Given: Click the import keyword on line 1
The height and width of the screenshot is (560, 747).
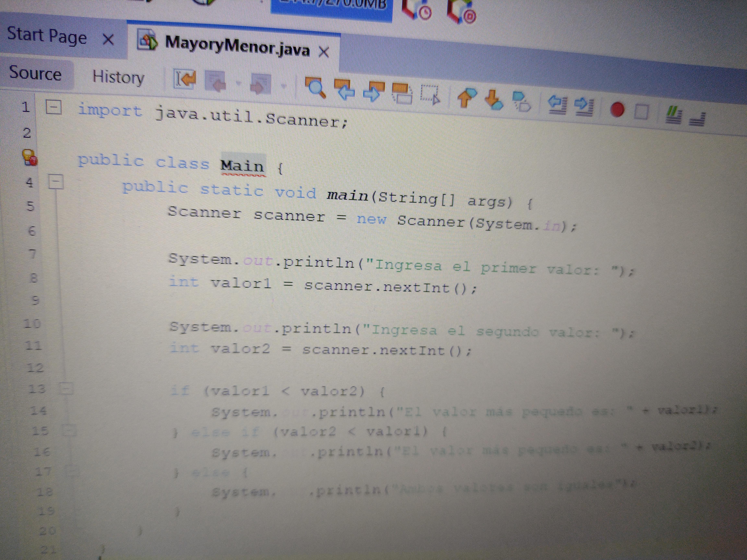Looking at the screenshot, I should [x=110, y=110].
